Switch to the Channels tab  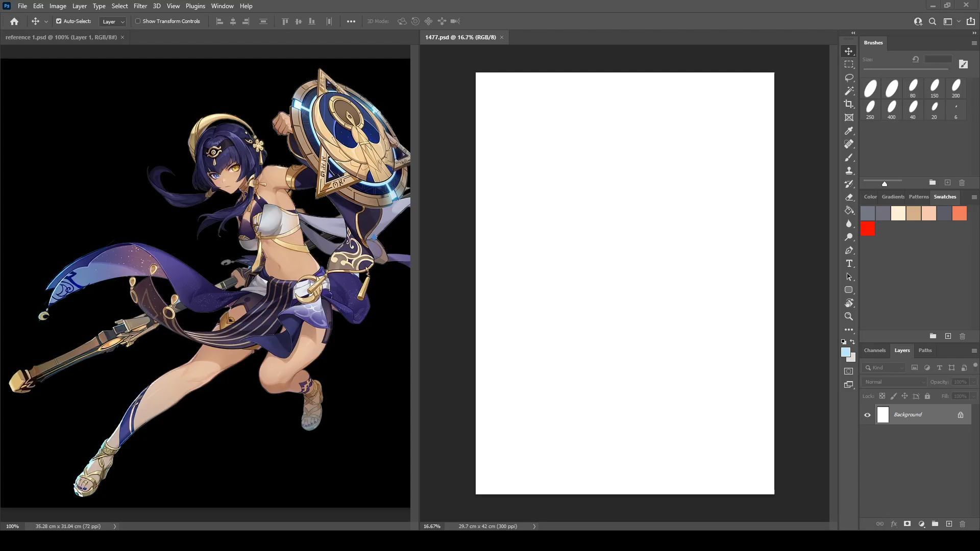[x=874, y=350]
